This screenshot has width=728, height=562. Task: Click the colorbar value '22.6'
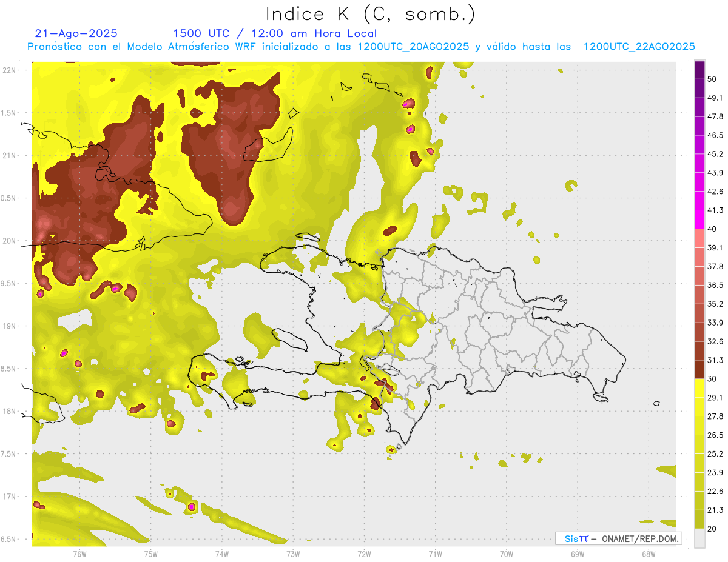(x=716, y=491)
